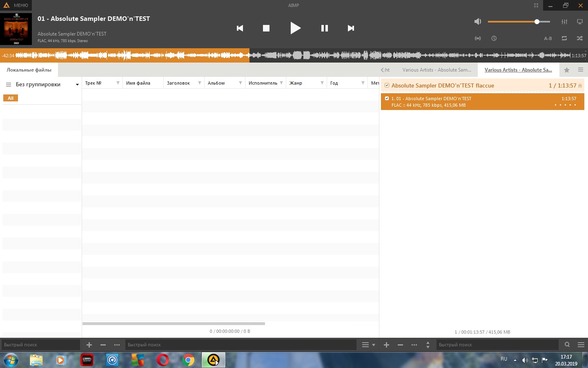
Task: Collapse the Absolute Sampler playlist group
Action: pos(580,85)
